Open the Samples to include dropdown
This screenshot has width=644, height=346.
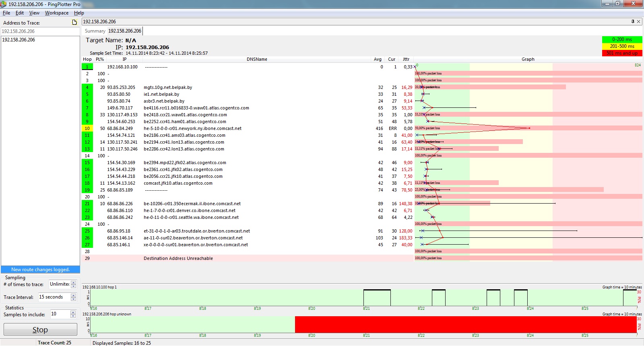point(73,314)
